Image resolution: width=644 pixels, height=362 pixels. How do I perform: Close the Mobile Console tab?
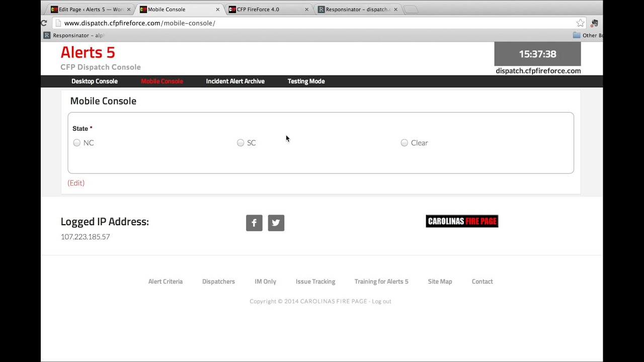click(x=218, y=10)
